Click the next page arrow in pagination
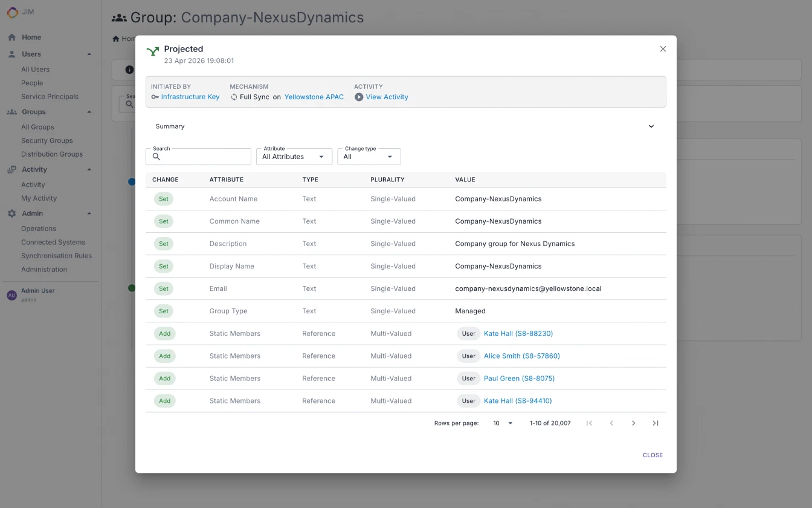 click(633, 423)
